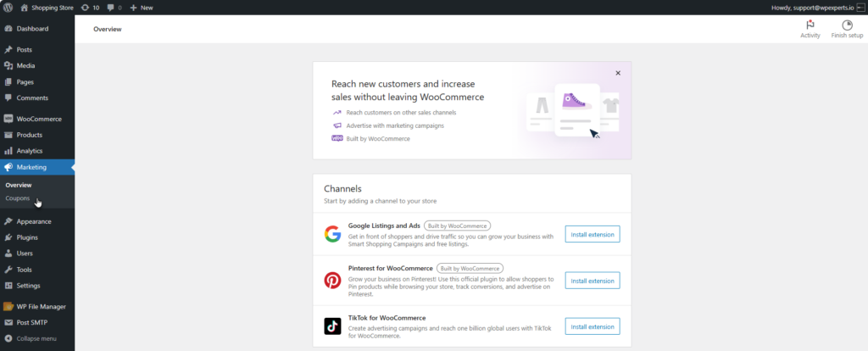868x351 pixels.
Task: Click the Products box icon
Action: pyautogui.click(x=8, y=135)
